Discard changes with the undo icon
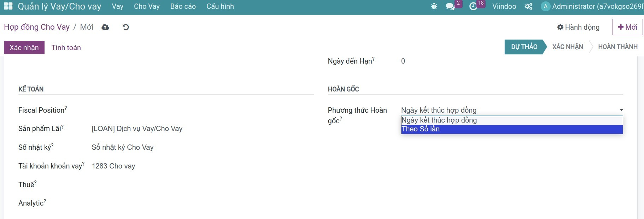The height and width of the screenshot is (219, 644). tap(125, 27)
